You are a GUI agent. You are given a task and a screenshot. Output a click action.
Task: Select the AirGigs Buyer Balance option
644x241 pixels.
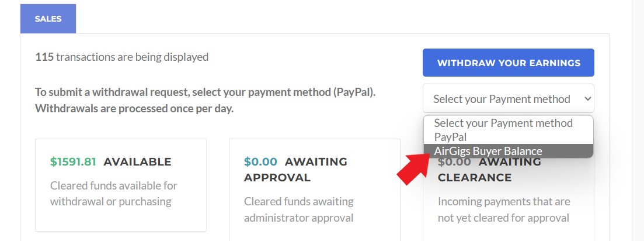pos(488,151)
